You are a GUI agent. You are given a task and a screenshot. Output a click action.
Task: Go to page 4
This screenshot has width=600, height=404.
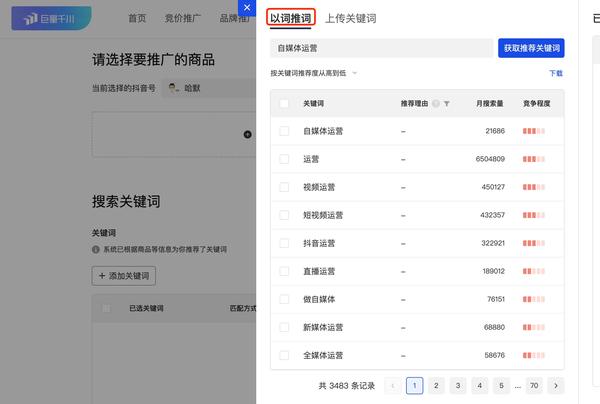[x=479, y=386]
